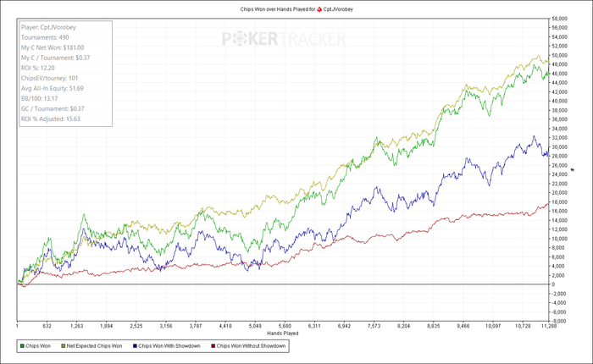Click the 30,000 y-axis value
593x364 pixels.
(559, 147)
